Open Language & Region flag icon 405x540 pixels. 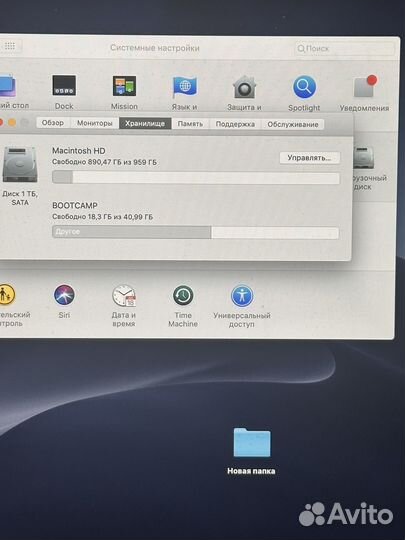tap(185, 86)
